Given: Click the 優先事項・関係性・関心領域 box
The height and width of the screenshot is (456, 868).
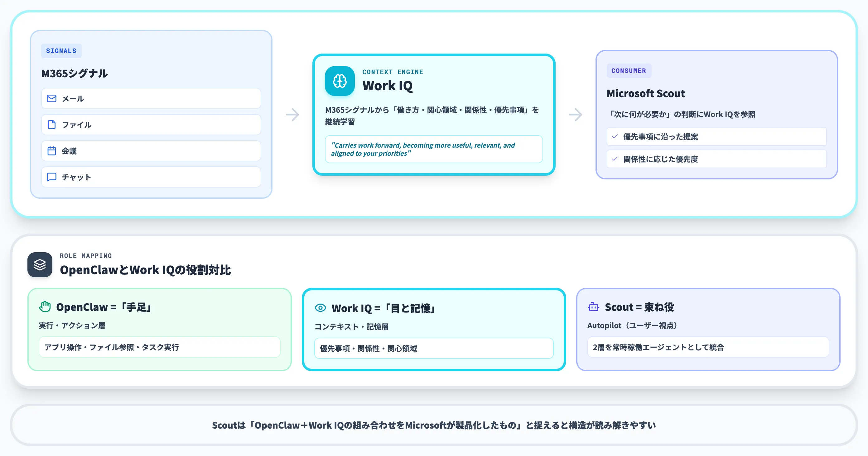Looking at the screenshot, I should pos(434,348).
